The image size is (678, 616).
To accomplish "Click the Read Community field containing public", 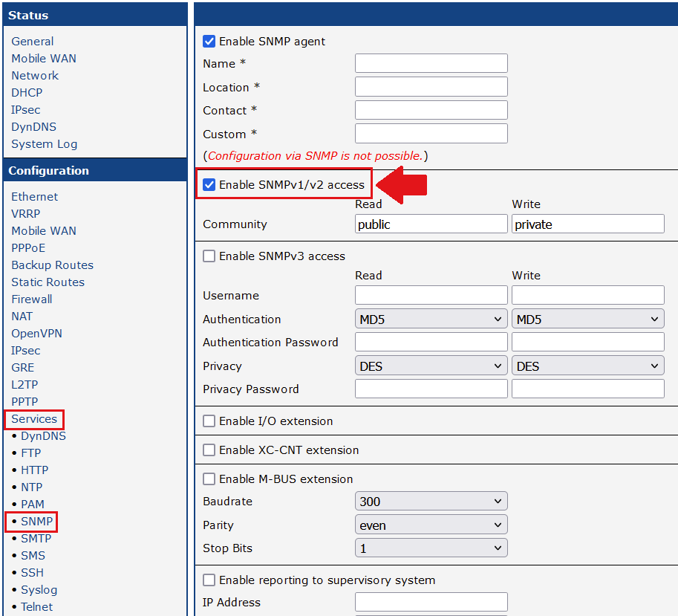I will [x=431, y=224].
